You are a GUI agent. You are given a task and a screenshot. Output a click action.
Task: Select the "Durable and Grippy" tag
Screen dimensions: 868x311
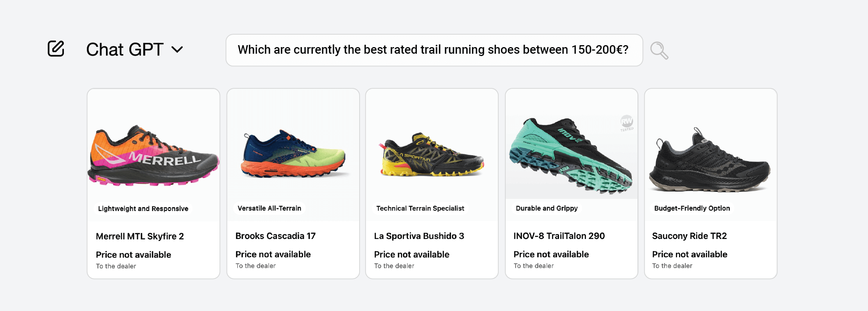(547, 208)
